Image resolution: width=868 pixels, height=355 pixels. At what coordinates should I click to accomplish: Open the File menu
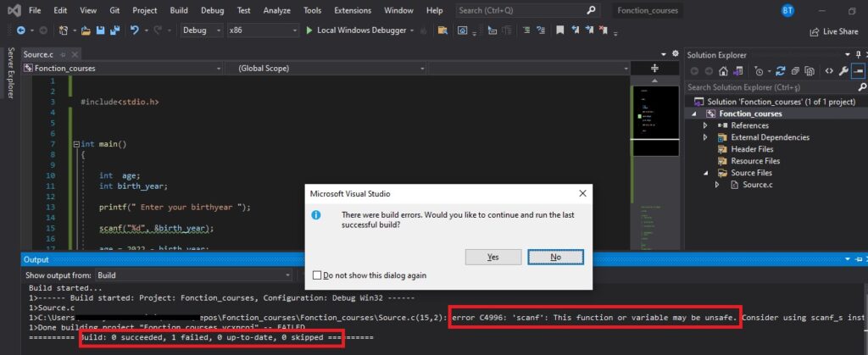click(x=34, y=10)
